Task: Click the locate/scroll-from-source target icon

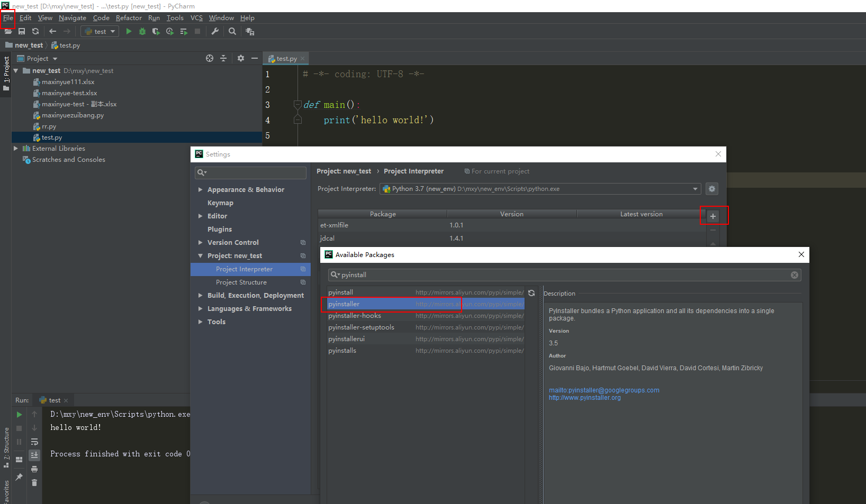Action: [210, 59]
